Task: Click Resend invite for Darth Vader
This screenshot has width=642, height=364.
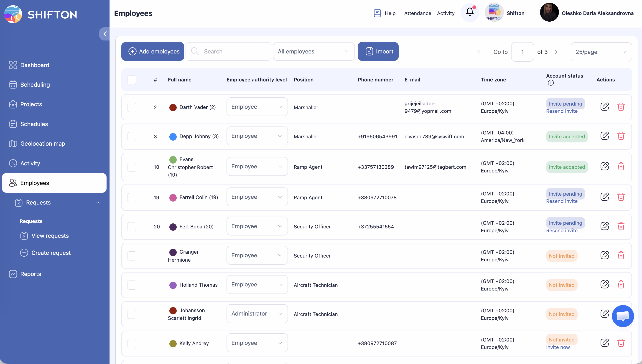Action: [x=561, y=111]
